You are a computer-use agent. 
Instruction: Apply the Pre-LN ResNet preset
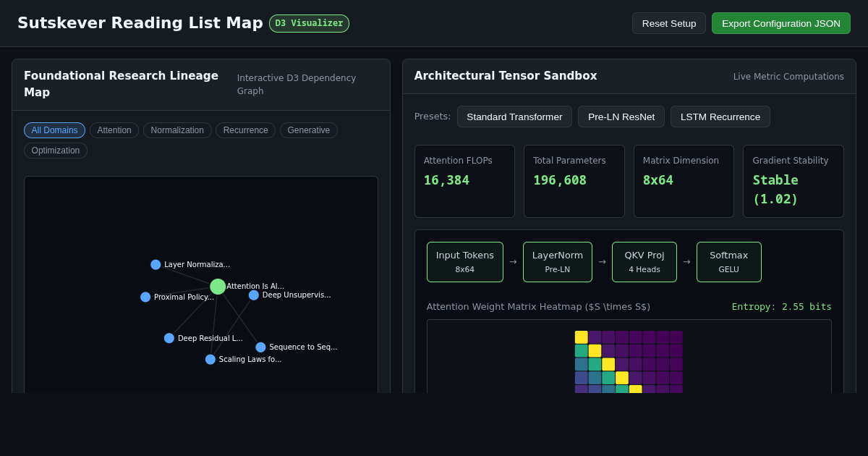coord(621,117)
